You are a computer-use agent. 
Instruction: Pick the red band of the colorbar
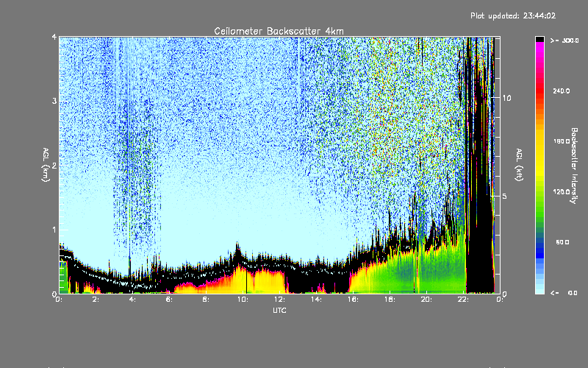pyautogui.click(x=539, y=90)
